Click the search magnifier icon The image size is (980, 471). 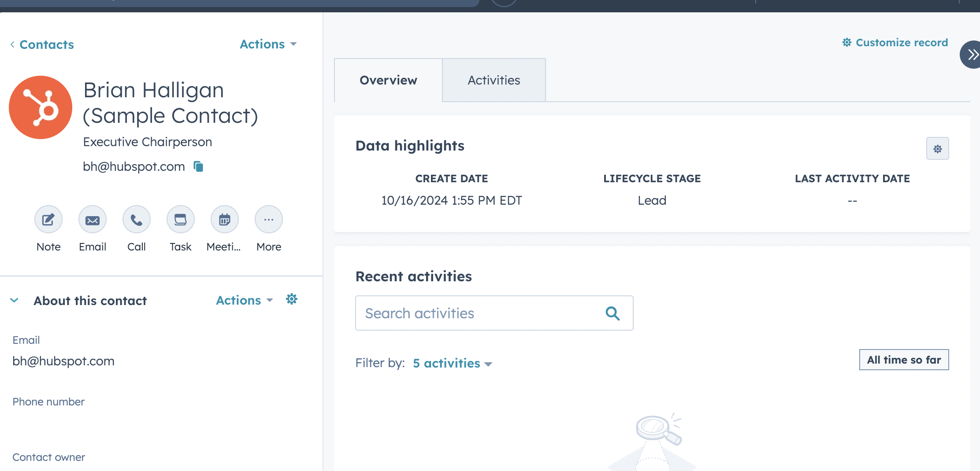(x=612, y=313)
